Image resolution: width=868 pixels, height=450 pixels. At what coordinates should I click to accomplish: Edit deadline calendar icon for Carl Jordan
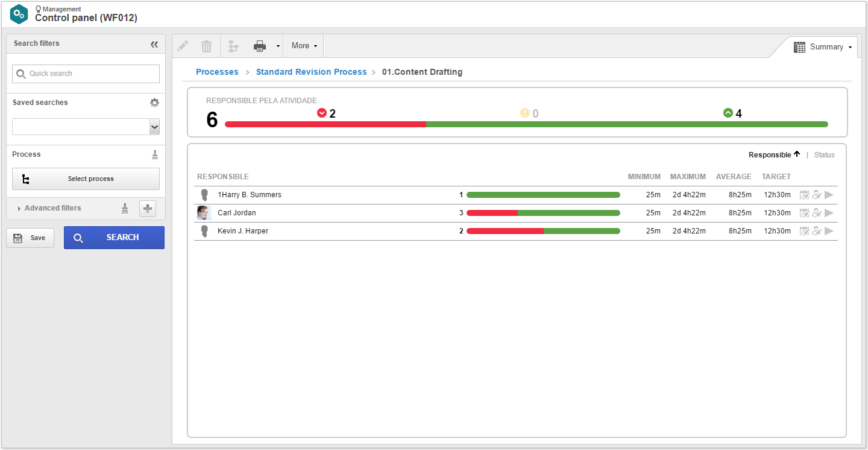(805, 213)
